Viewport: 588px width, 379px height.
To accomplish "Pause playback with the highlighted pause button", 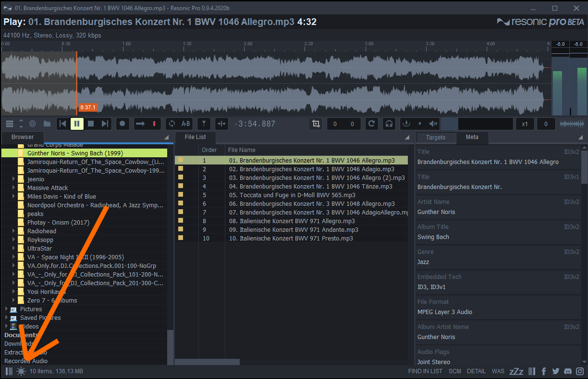I will coord(77,124).
